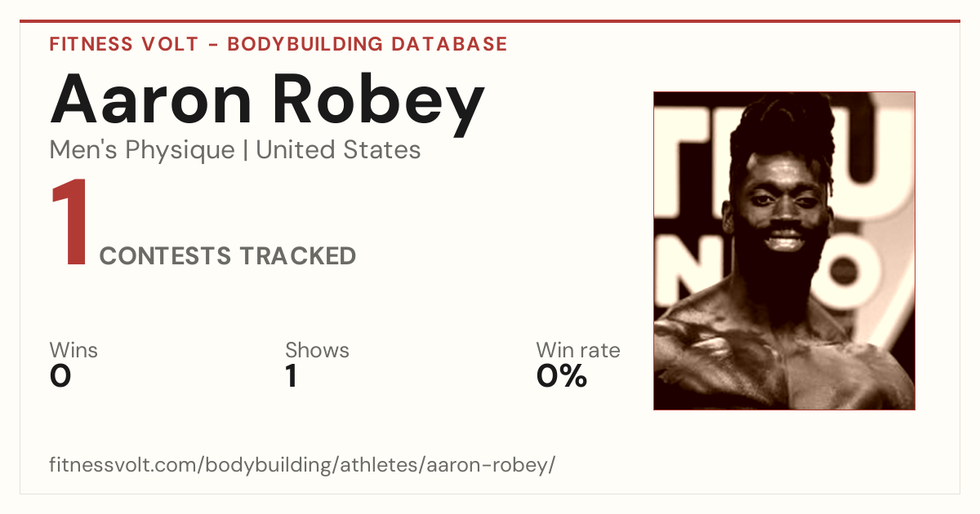This screenshot has width=980, height=514.
Task: Click the "Shows" stat label
Action: 317,351
